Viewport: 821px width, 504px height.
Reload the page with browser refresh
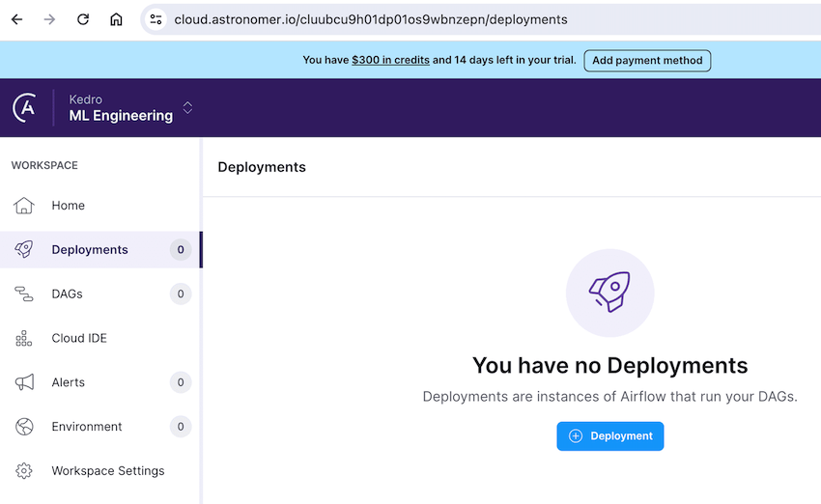(83, 19)
